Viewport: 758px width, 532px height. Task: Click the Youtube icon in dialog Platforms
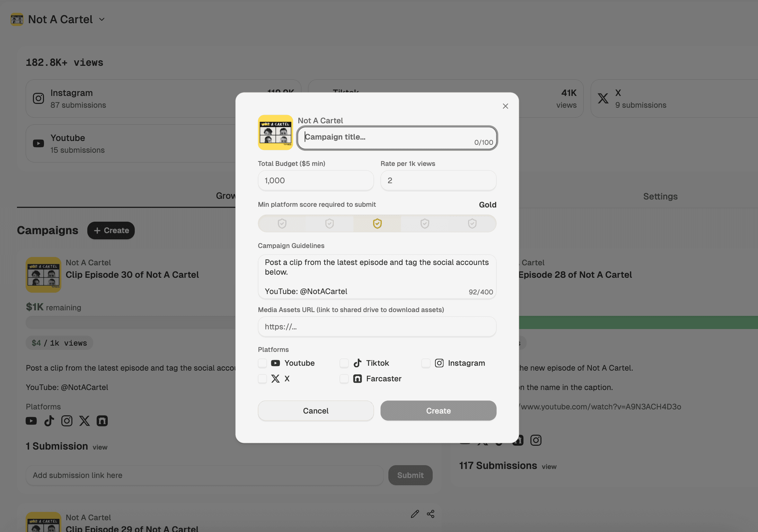click(x=275, y=363)
